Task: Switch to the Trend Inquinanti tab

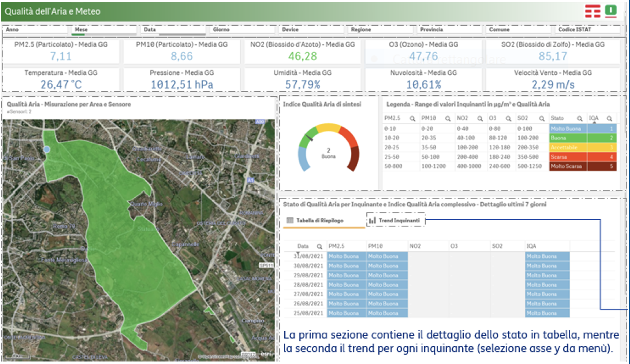Action: tap(396, 220)
